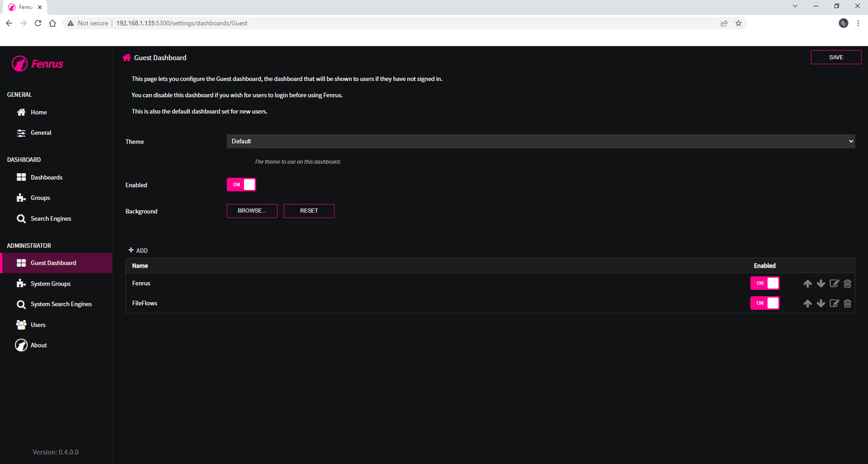Image resolution: width=868 pixels, height=464 pixels.
Task: Toggle off the Fenrus group
Action: click(x=764, y=283)
